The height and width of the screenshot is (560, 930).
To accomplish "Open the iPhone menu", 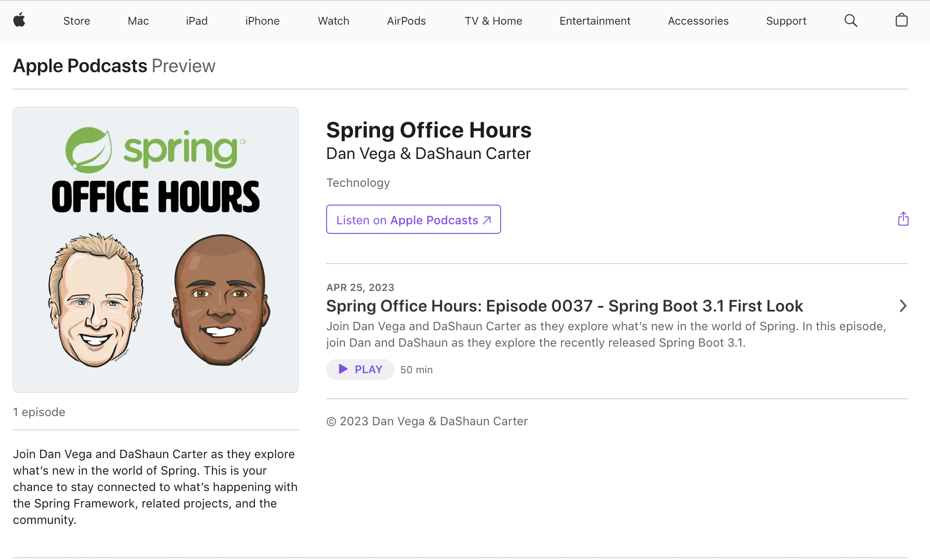I will tap(262, 21).
